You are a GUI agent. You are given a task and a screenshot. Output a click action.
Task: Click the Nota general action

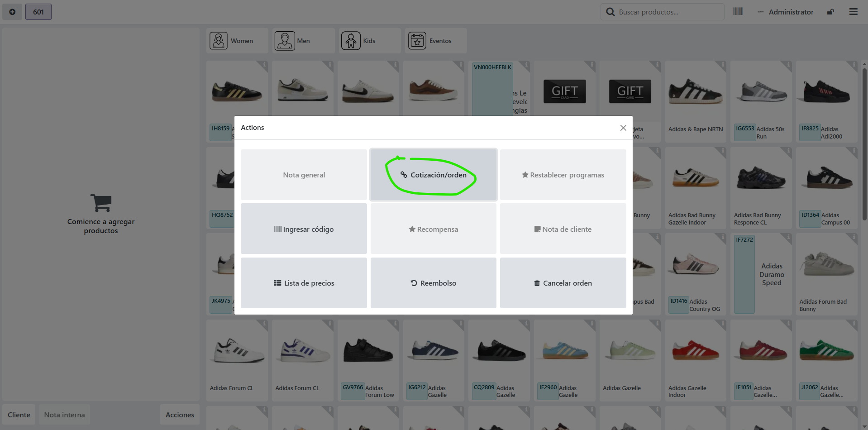click(304, 175)
